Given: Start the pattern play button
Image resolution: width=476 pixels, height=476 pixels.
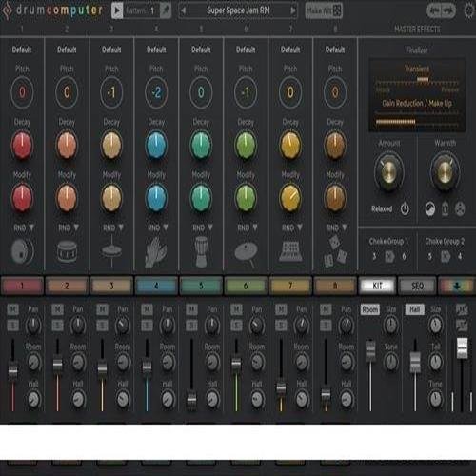Looking at the screenshot, I should pos(117,10).
